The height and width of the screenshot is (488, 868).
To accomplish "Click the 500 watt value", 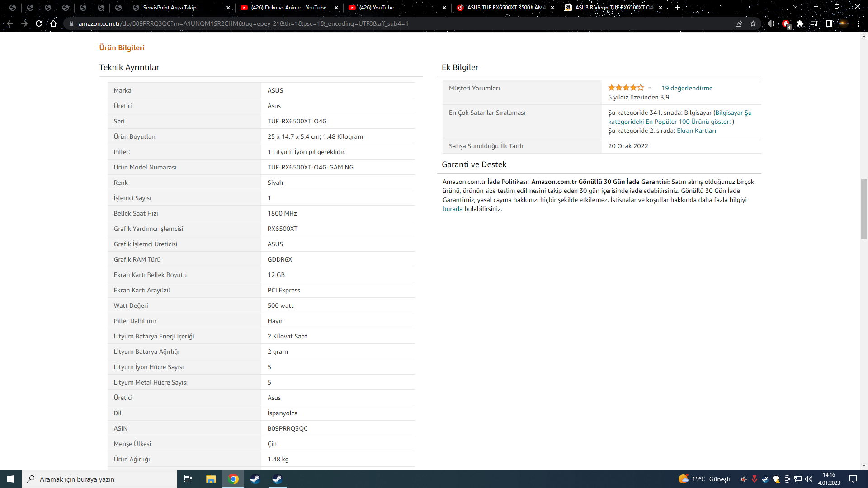I will (280, 305).
